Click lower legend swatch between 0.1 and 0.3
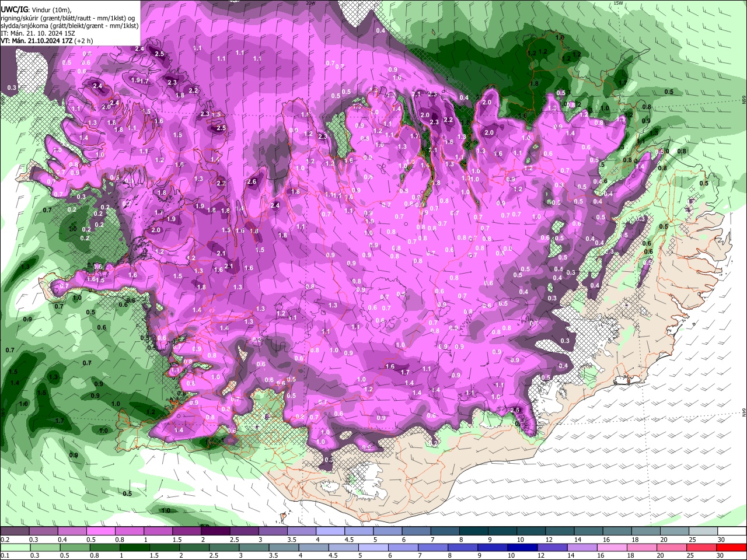 [16, 548]
